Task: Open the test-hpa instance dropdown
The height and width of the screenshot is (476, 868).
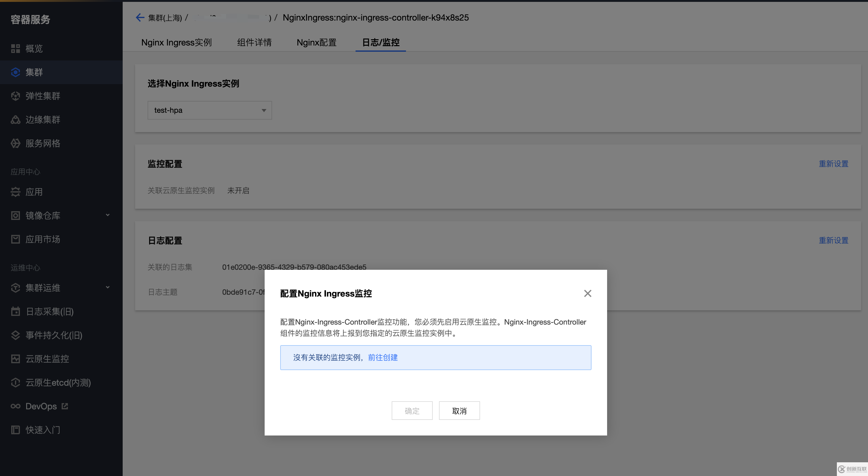Action: (210, 110)
